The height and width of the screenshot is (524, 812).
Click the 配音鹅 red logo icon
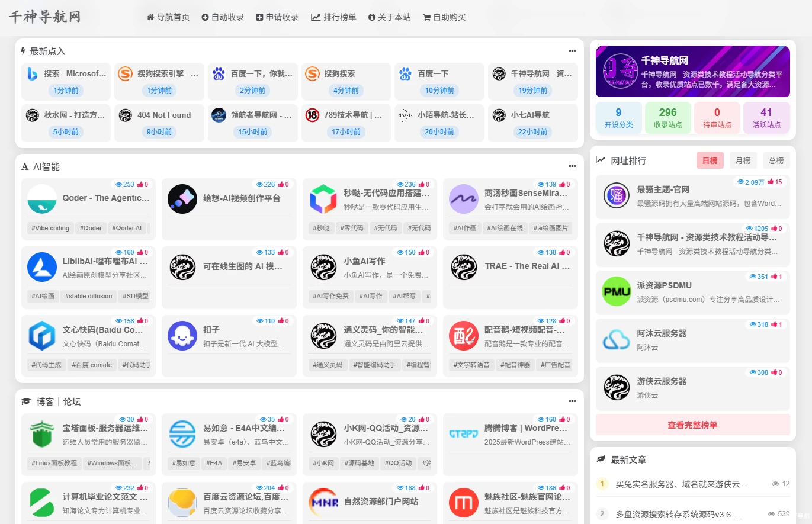pos(464,336)
